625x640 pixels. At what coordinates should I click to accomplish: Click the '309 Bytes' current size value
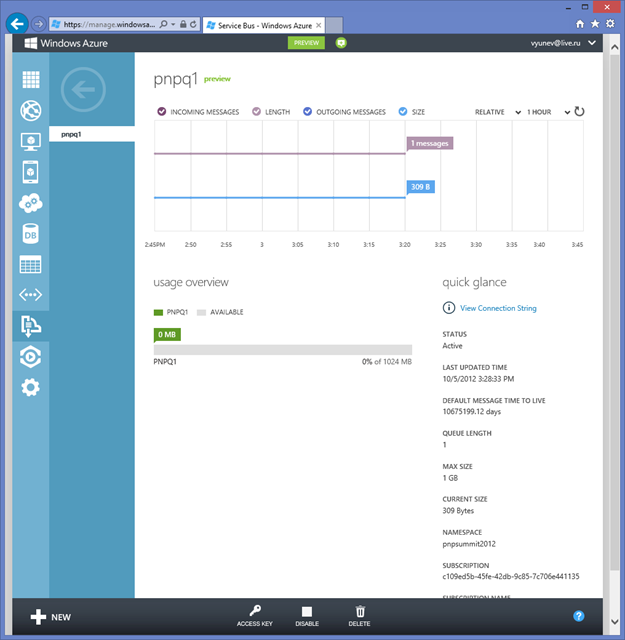coord(458,511)
